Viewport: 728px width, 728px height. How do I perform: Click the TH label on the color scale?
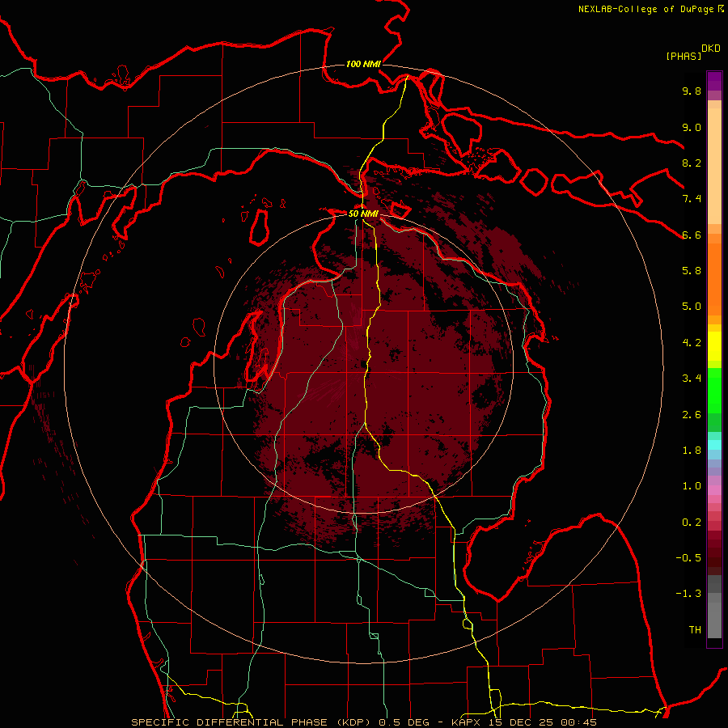[695, 630]
